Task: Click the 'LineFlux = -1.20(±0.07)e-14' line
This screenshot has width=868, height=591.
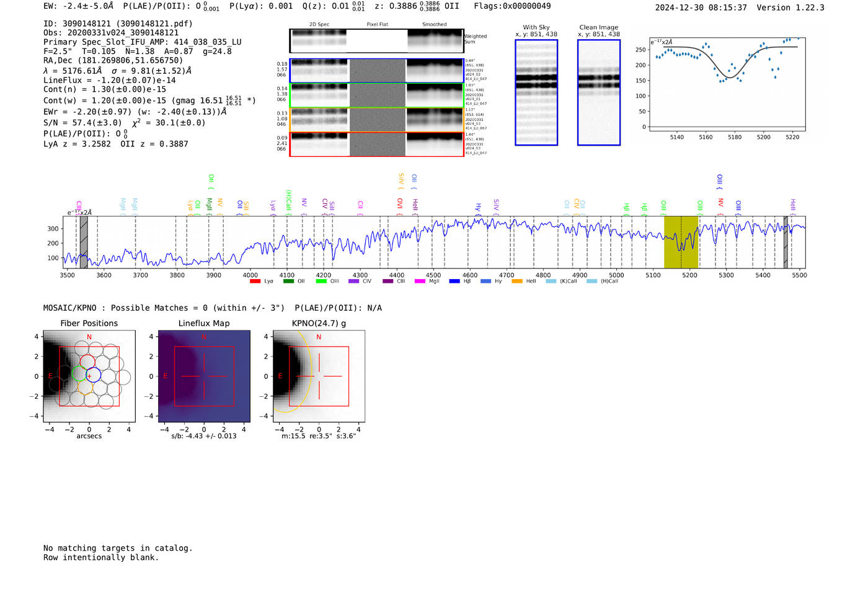Action: pos(110,81)
